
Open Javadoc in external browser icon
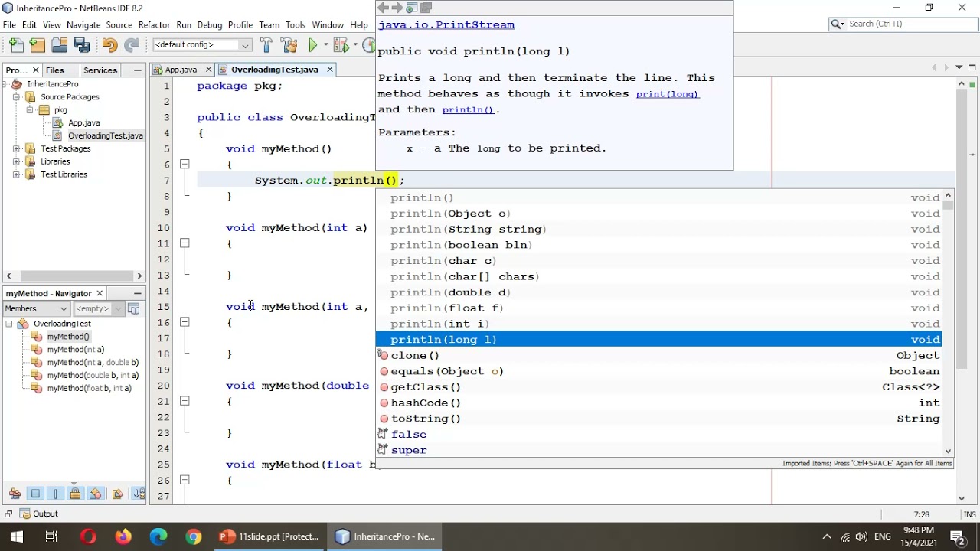pos(412,8)
